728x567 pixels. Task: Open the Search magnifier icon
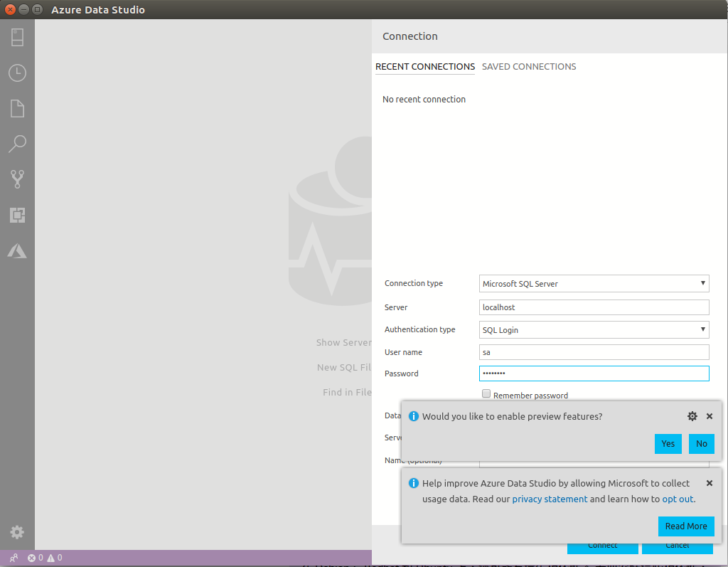(17, 144)
